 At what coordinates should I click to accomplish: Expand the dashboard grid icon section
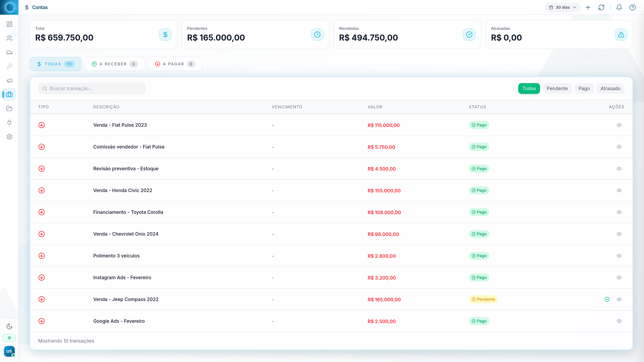point(9,24)
